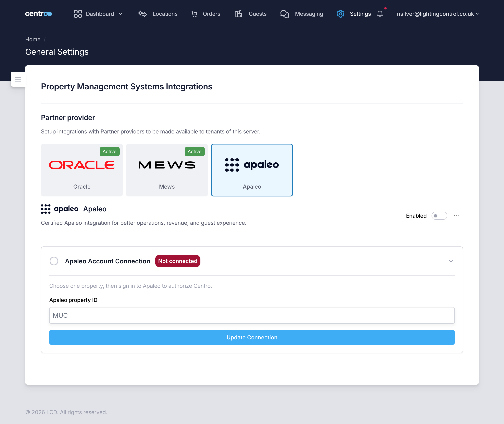The image size is (504, 424).
Task: Select the Apaleo provider card
Action: pyautogui.click(x=252, y=170)
